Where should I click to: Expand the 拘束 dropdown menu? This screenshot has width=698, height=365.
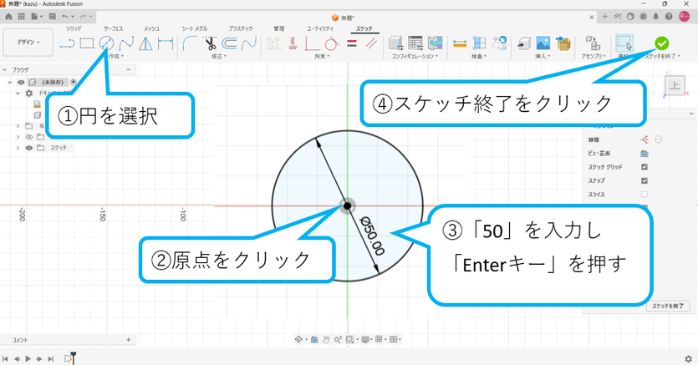(x=322, y=57)
